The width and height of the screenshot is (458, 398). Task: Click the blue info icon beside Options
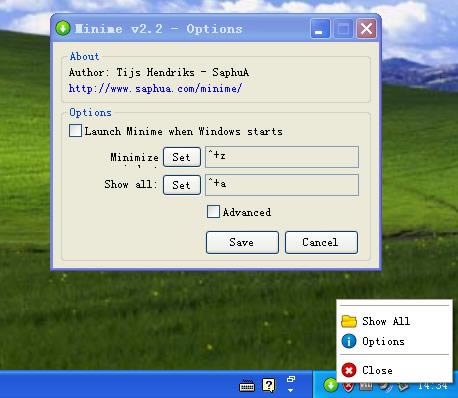(349, 341)
